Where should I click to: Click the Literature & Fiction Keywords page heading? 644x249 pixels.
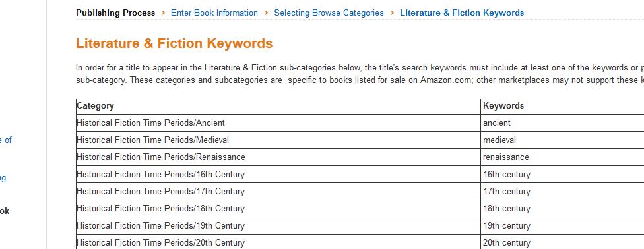pos(174,43)
